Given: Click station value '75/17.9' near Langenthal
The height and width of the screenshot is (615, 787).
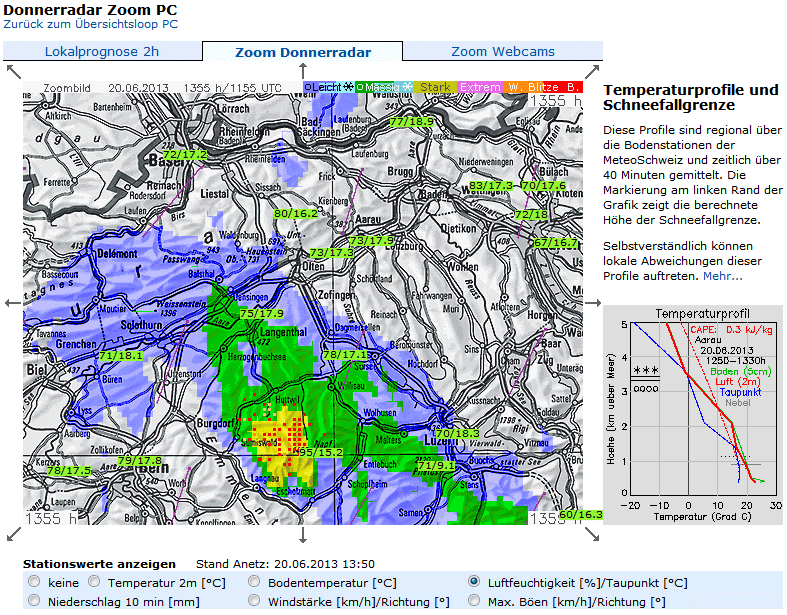Looking at the screenshot, I should 262,313.
